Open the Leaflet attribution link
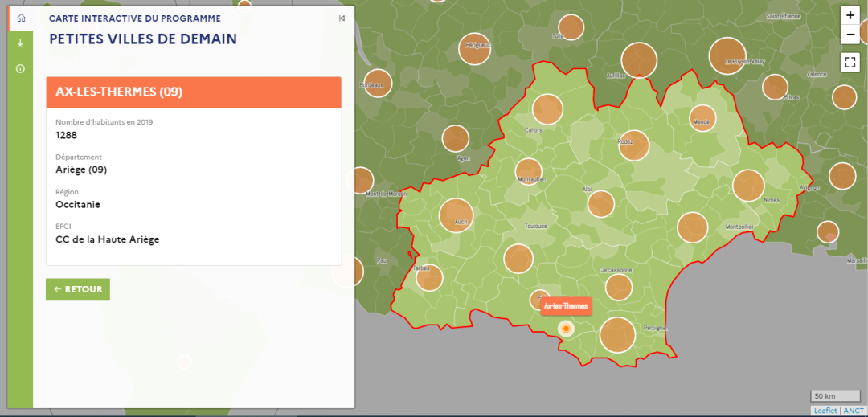Viewport: 868px width, 417px height. pos(825,411)
